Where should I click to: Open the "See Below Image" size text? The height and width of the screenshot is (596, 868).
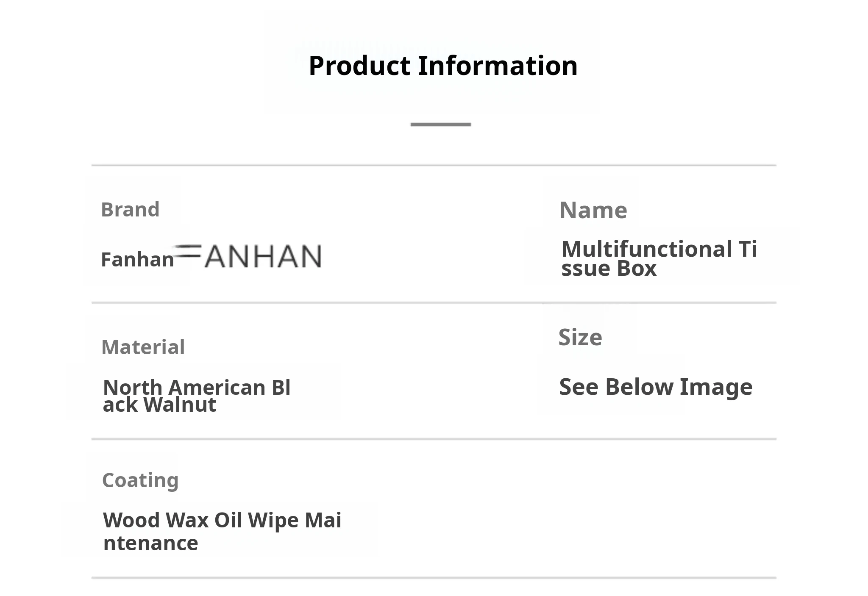click(655, 387)
